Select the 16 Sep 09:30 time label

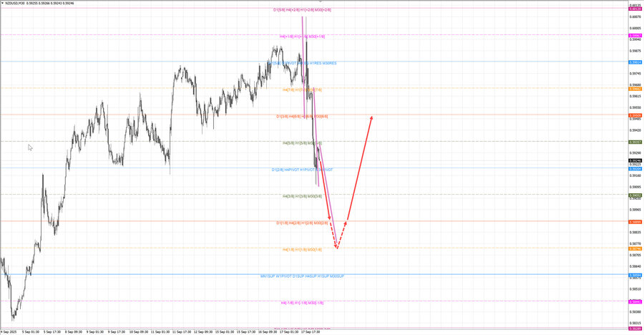coord(268,331)
